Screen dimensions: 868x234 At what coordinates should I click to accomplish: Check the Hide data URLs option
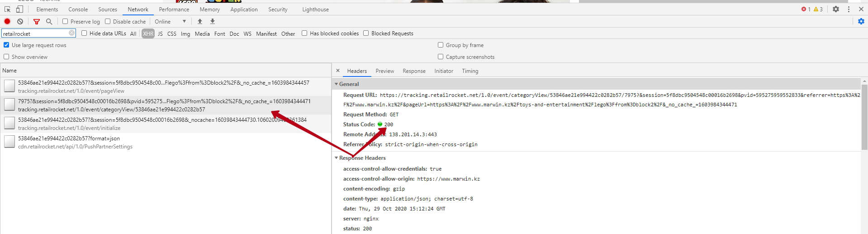coord(84,33)
